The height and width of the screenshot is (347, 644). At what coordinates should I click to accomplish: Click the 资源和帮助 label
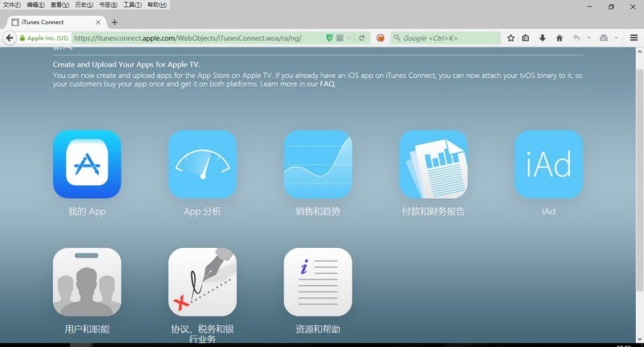pyautogui.click(x=318, y=329)
